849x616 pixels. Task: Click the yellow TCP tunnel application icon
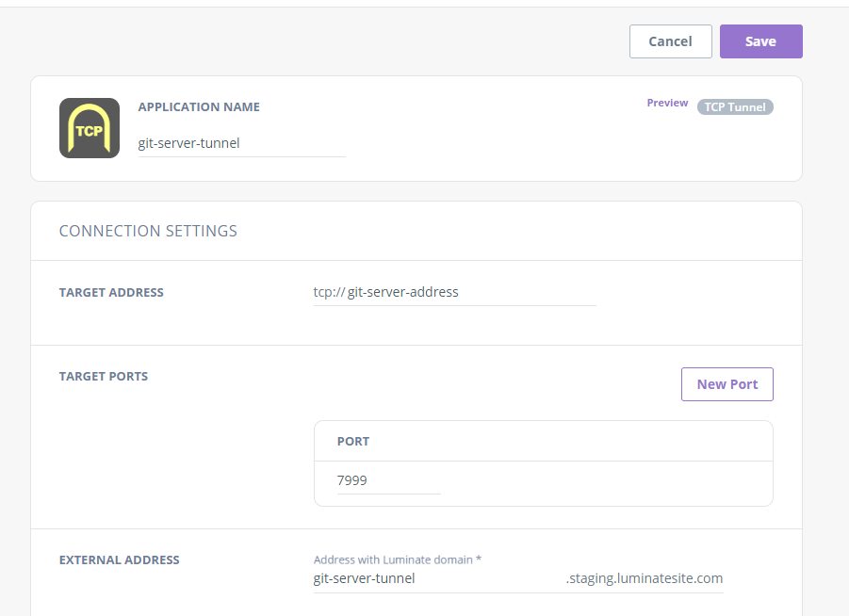[90, 128]
